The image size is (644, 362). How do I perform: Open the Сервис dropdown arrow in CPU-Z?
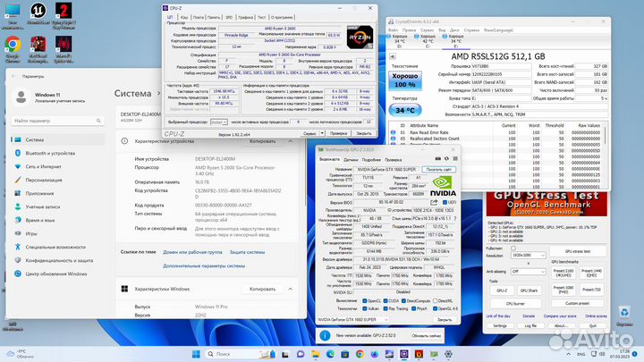pos(322,133)
